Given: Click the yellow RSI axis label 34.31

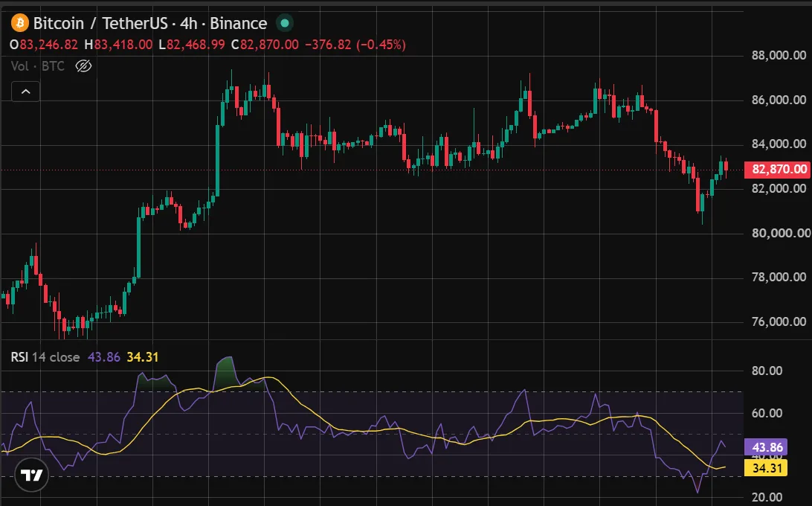Looking at the screenshot, I should [x=765, y=468].
